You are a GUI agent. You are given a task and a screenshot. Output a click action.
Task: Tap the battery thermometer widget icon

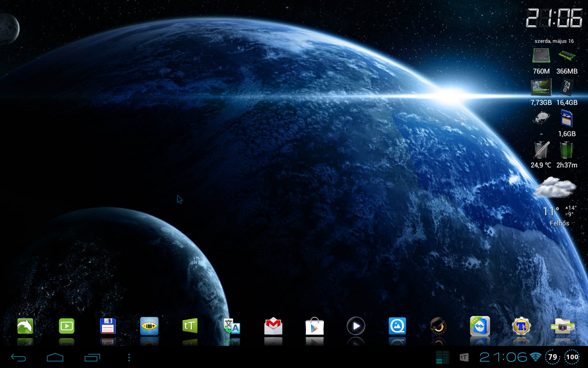pos(541,149)
